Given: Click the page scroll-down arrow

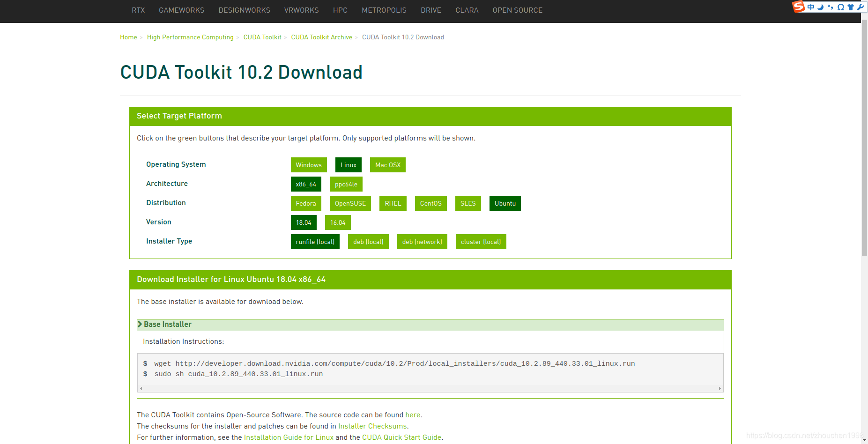Looking at the screenshot, I should tap(865, 440).
